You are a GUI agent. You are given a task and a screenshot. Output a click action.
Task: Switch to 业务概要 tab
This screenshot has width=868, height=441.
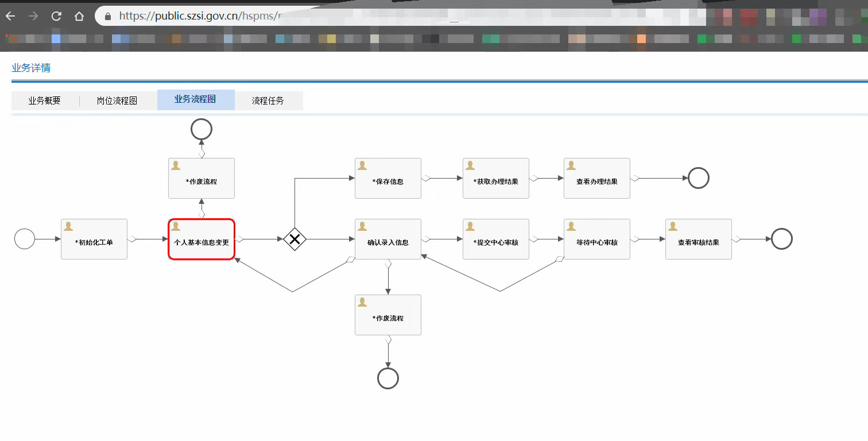(x=45, y=100)
